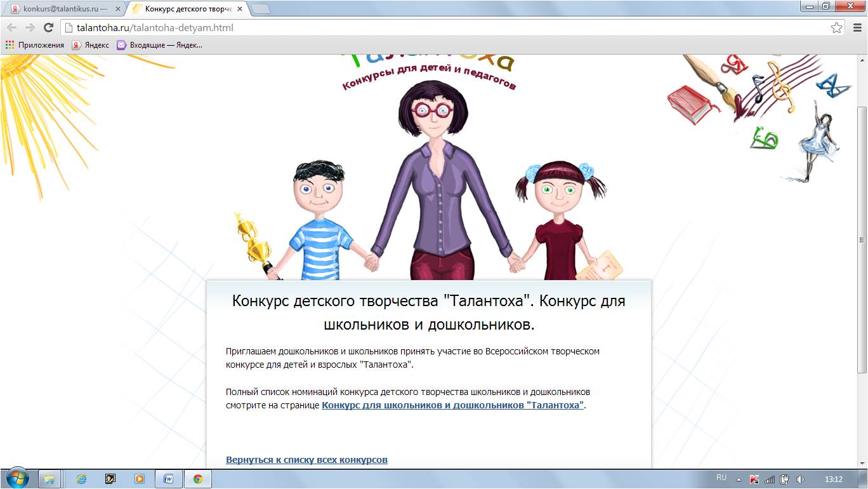868x489 pixels.
Task: Open the power/battery tray icon
Action: coord(785,479)
